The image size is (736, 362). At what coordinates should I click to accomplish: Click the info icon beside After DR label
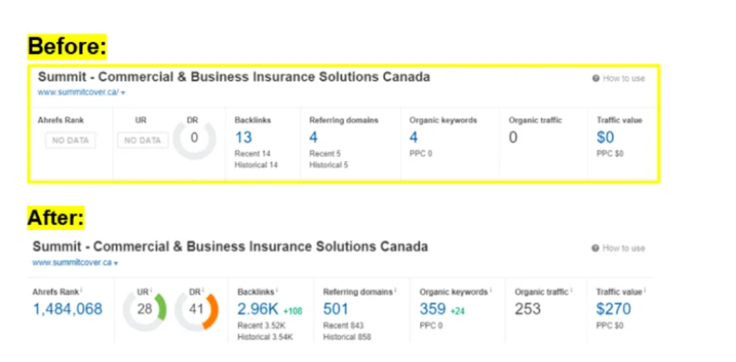pyautogui.click(x=203, y=291)
